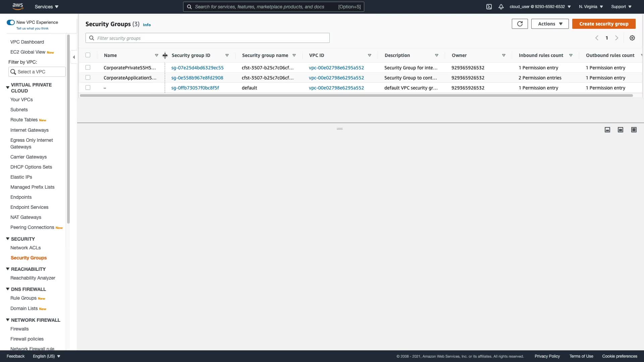Open the Services menu
644x362 pixels.
coord(47,7)
